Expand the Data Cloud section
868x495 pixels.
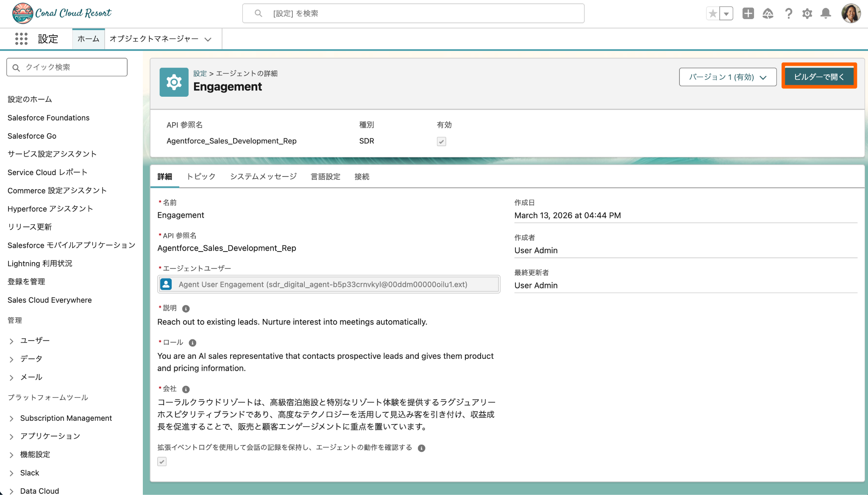coord(11,491)
